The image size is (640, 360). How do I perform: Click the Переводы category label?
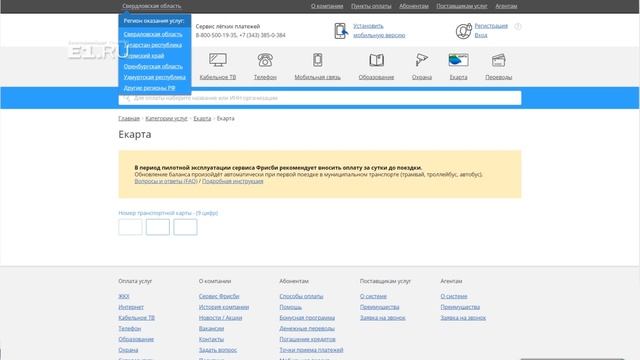point(498,77)
